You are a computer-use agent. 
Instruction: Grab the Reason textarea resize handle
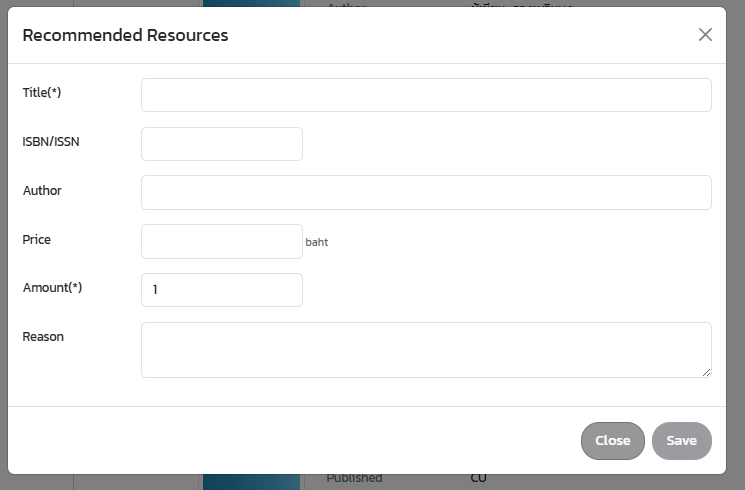pos(706,372)
